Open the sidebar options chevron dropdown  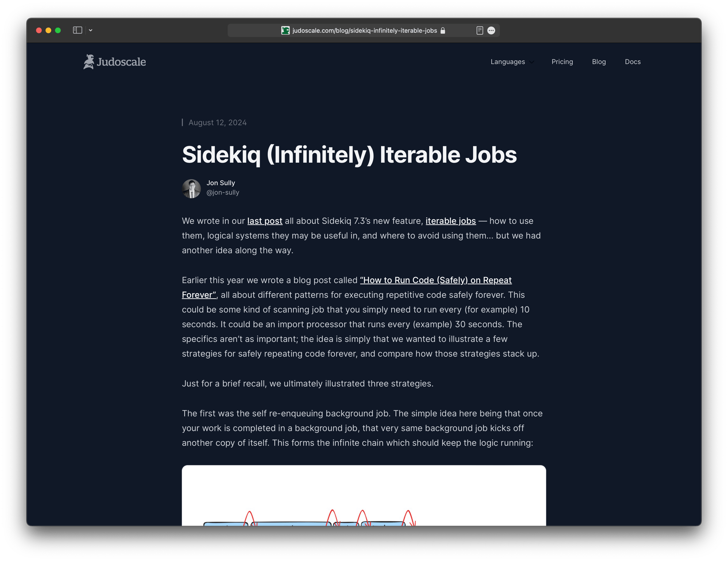coord(91,30)
